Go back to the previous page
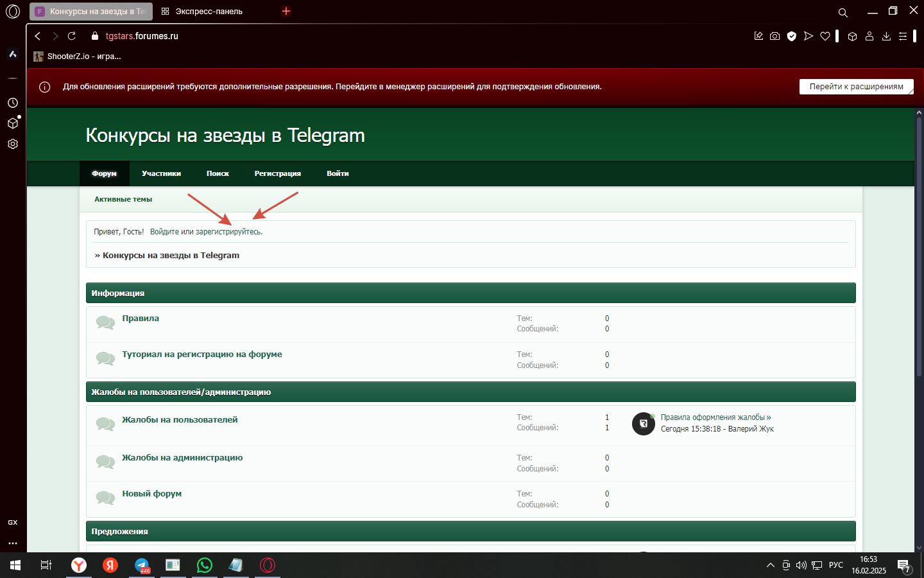924x578 pixels. click(x=38, y=36)
